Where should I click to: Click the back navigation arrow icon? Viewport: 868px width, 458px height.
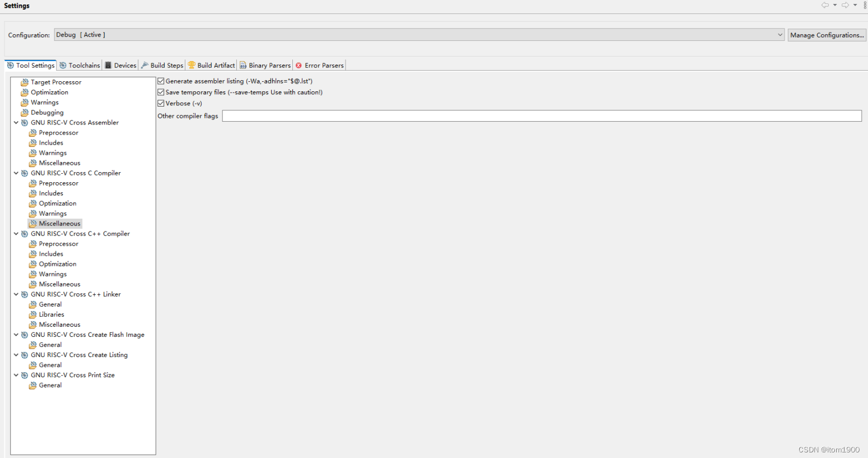click(x=825, y=5)
